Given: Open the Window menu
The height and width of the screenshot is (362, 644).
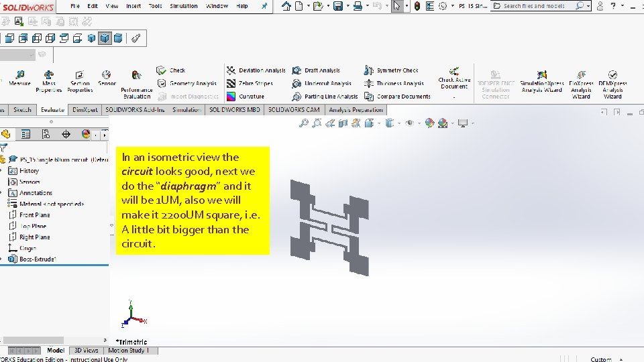Looking at the screenshot, I should (x=217, y=6).
